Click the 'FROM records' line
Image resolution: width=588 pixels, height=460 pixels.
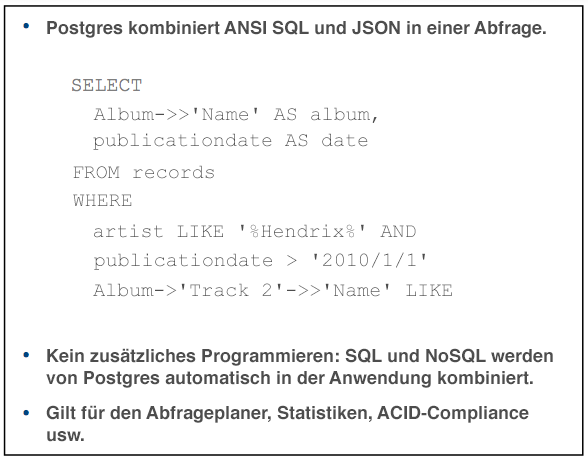click(x=144, y=172)
